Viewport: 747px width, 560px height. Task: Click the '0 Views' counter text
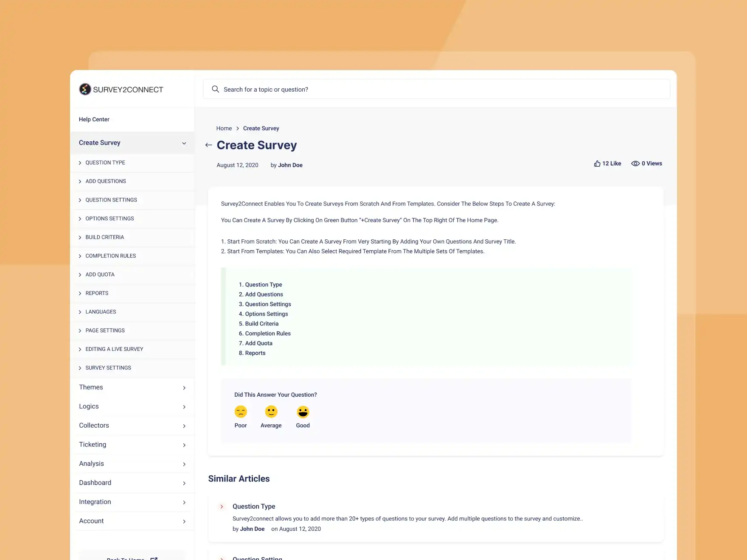[x=652, y=163]
